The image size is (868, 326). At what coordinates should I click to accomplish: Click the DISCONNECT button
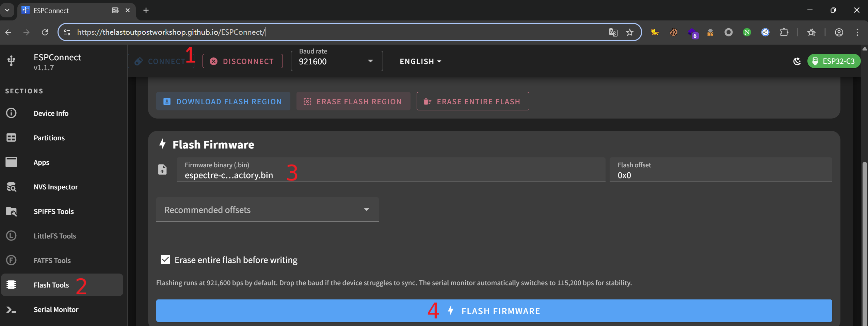coord(243,61)
